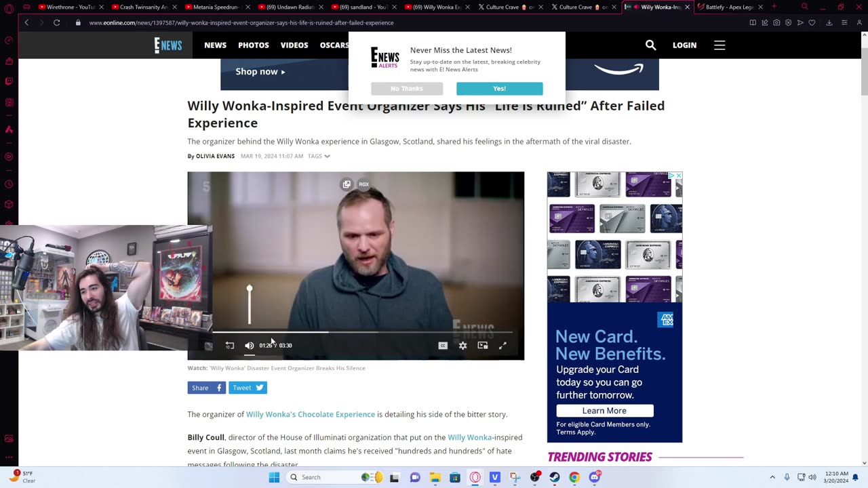Open the browser easy setup menu icon
Image resolution: width=868 pixels, height=488 pixels.
click(x=844, y=22)
